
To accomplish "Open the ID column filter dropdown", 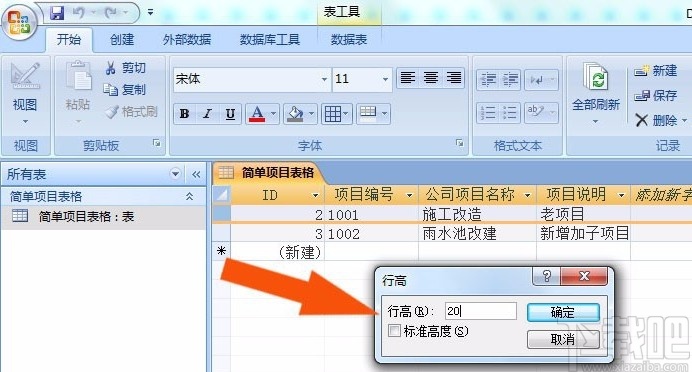I will (x=315, y=195).
